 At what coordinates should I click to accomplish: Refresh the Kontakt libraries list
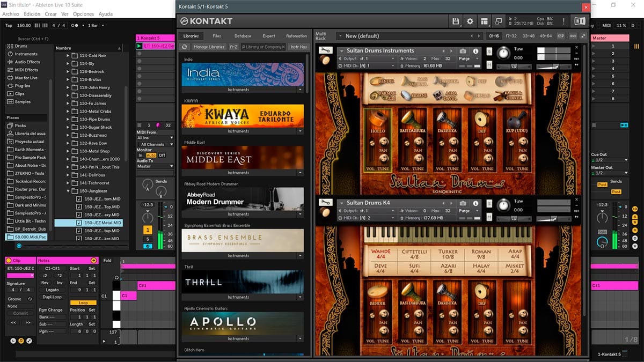click(185, 47)
